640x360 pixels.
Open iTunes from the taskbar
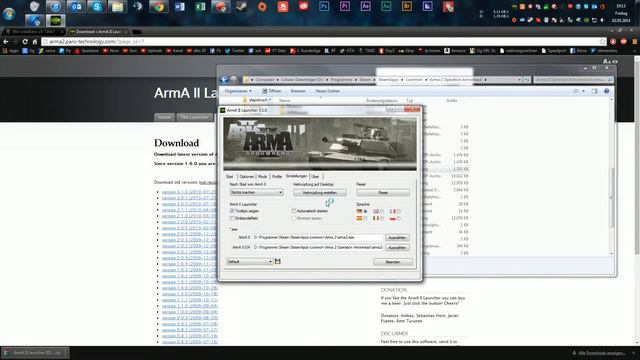pos(55,7)
